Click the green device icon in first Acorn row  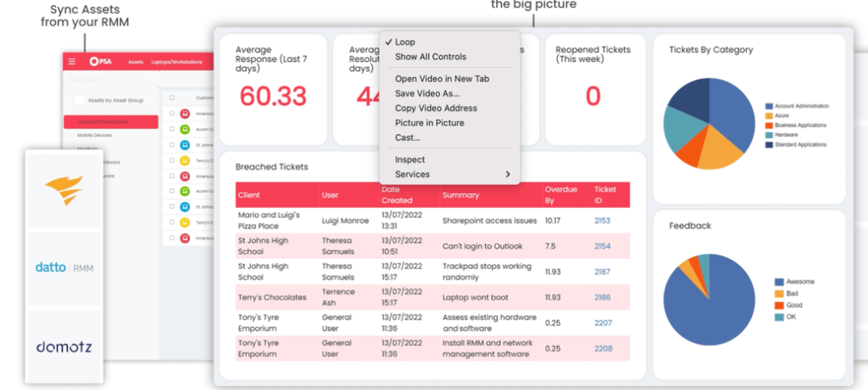185,129
